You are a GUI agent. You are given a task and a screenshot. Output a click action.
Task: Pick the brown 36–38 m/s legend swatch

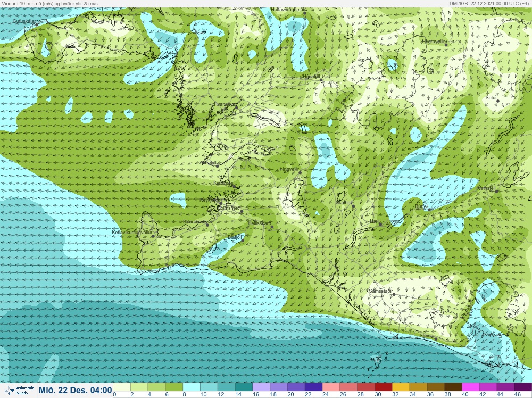(436, 387)
